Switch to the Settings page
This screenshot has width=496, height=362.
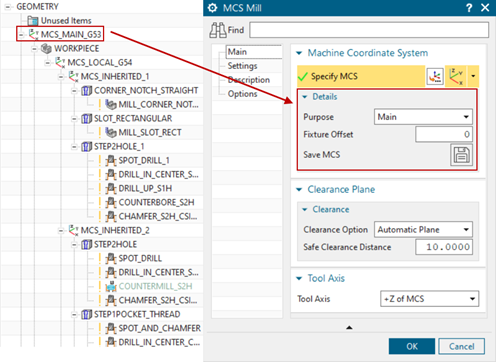click(x=242, y=66)
